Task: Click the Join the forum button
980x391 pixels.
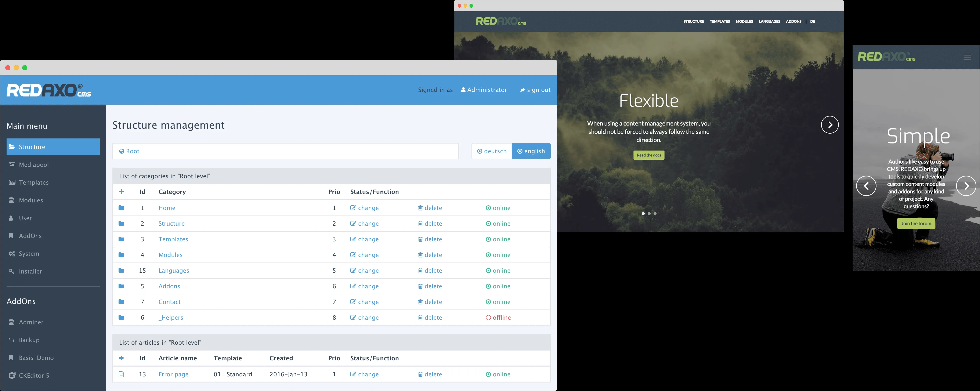Action: (916, 223)
